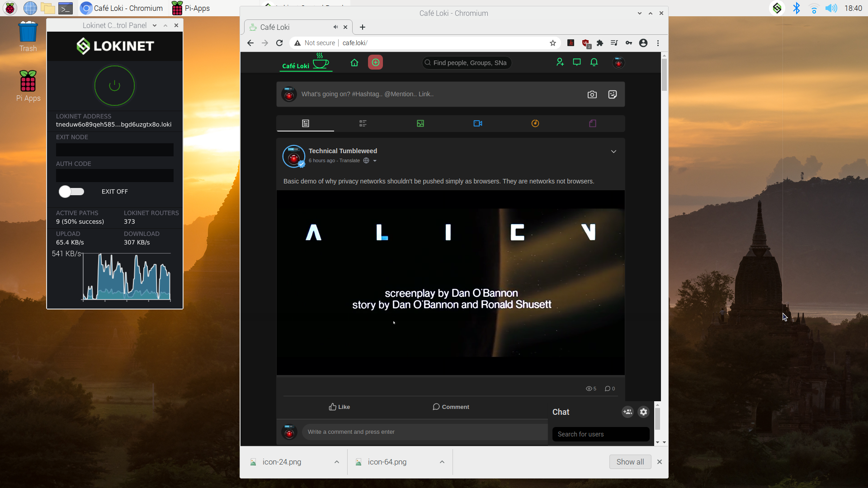Click the sticker icon next to the post box
This screenshot has height=488, width=868.
click(x=613, y=94)
